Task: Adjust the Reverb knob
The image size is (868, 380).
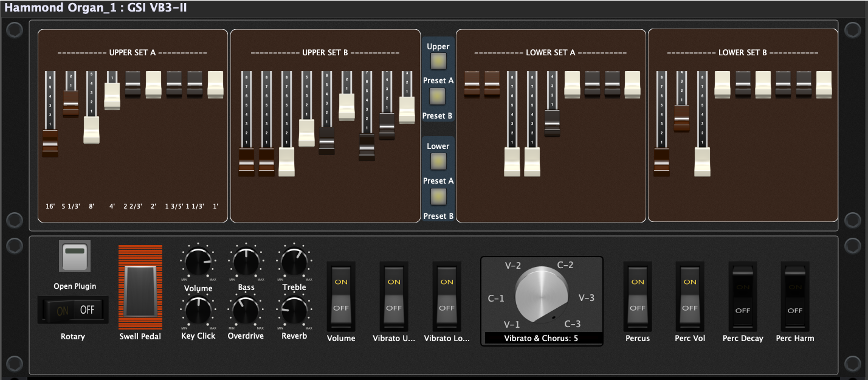Action: [294, 311]
